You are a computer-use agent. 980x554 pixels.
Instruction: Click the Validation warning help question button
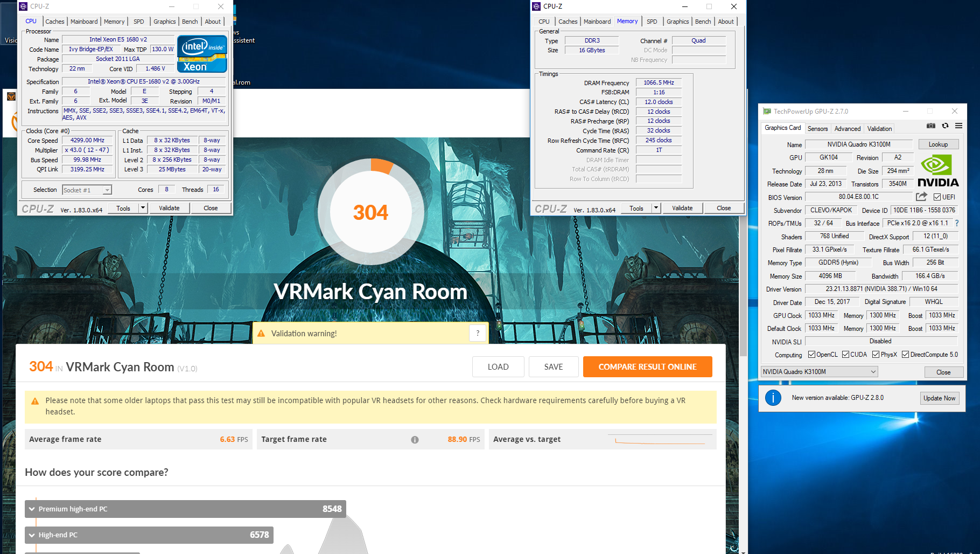pos(478,334)
